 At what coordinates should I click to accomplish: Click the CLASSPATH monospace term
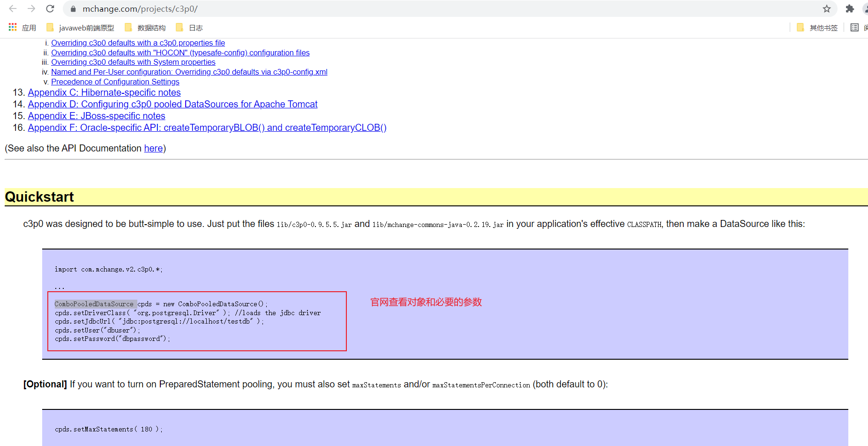coord(644,225)
